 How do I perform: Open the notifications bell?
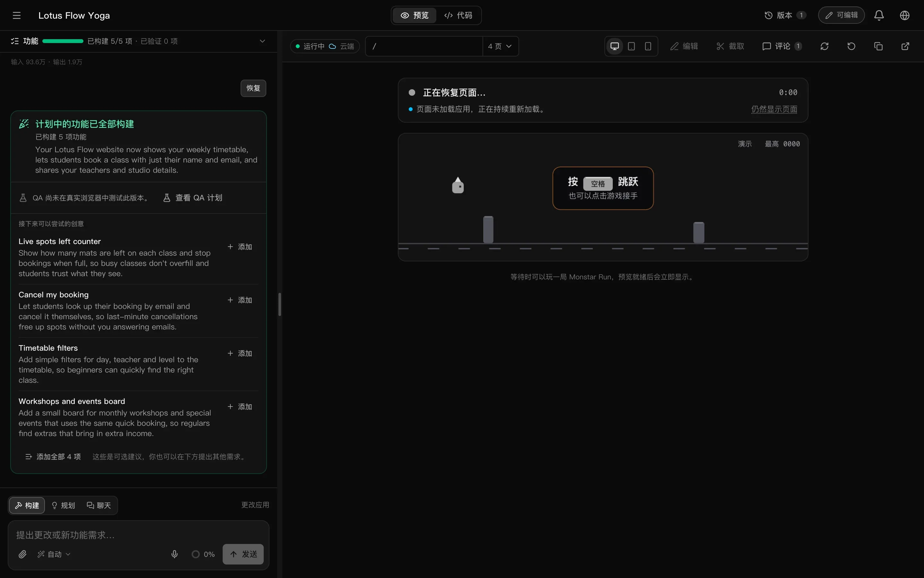tap(879, 15)
